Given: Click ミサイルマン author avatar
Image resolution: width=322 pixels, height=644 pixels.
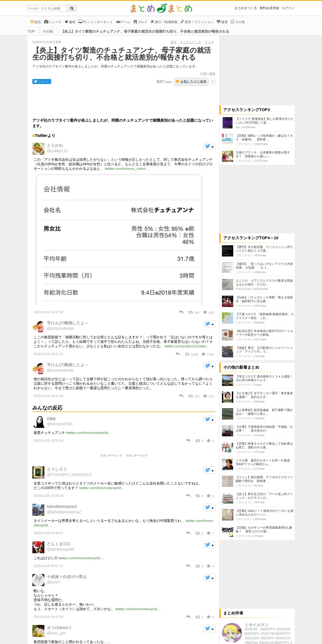Looking at the screenshot, I should coord(232,633).
